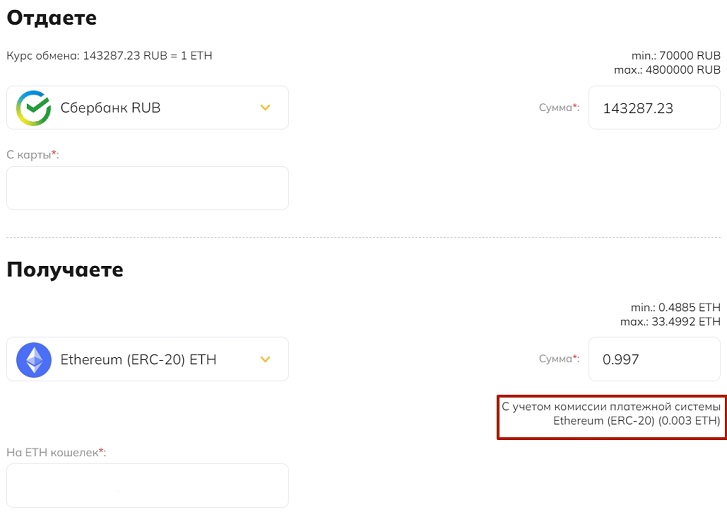Focus the Сумма field showing 143287.23
Screen dimensions: 727x515
click(654, 108)
